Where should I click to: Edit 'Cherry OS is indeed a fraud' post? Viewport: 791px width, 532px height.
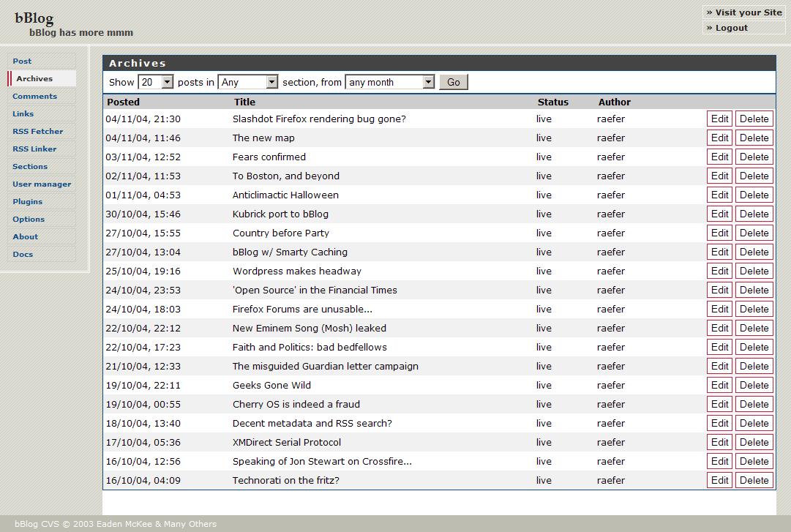tap(719, 405)
